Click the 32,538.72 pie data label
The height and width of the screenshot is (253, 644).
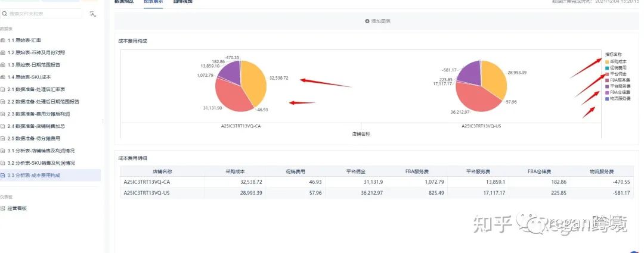[x=279, y=78]
